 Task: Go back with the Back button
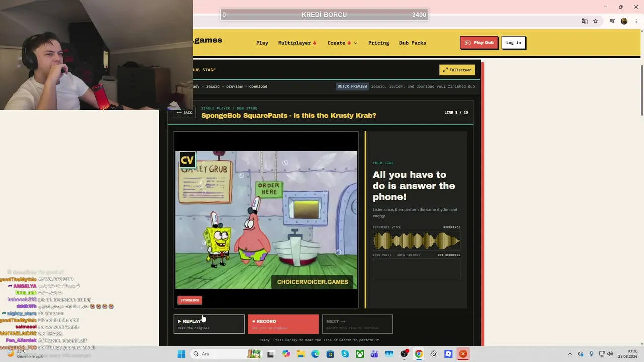184,113
